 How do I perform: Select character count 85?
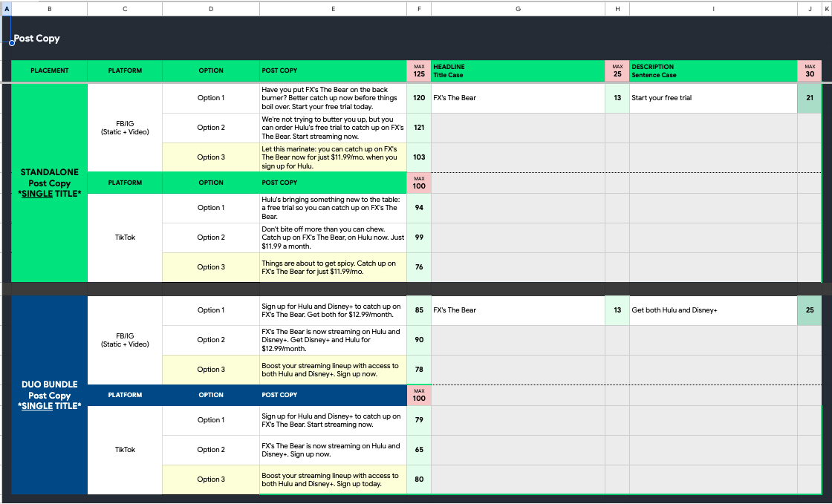419,310
